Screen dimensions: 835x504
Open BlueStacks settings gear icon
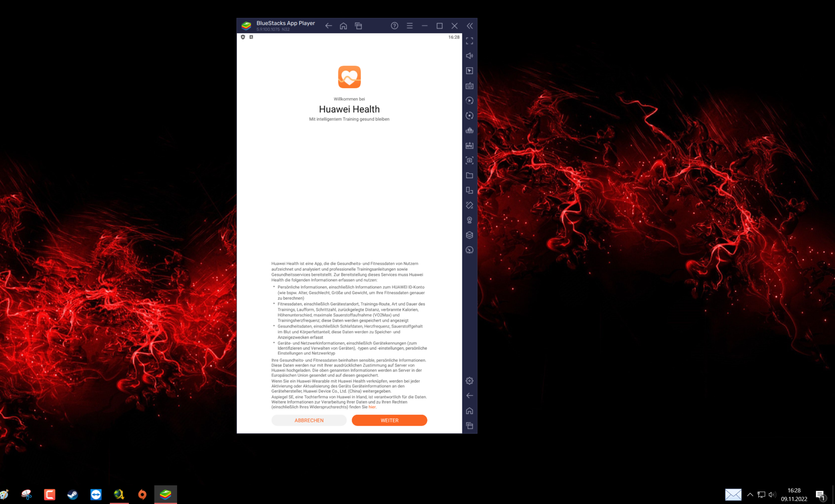click(x=469, y=381)
